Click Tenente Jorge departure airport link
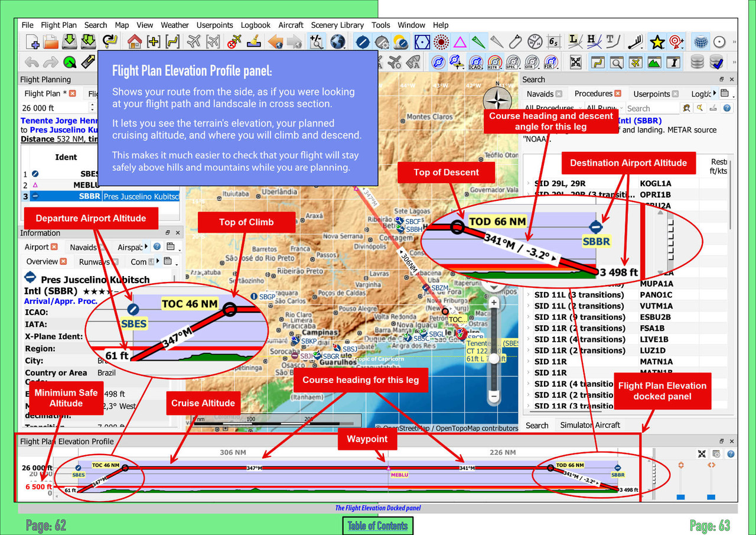 [58, 121]
